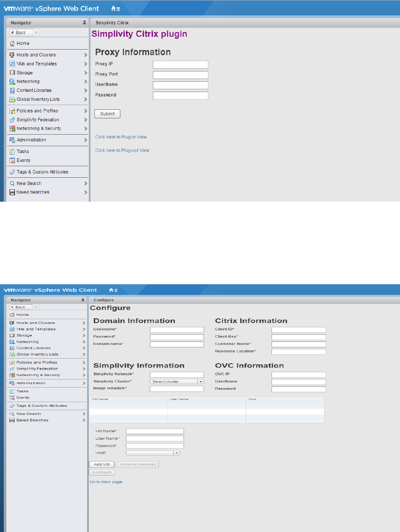Open VMs and Templates in Configure screen navigator
Image resolution: width=400 pixels, height=532 pixels.
pyautogui.click(x=36, y=329)
